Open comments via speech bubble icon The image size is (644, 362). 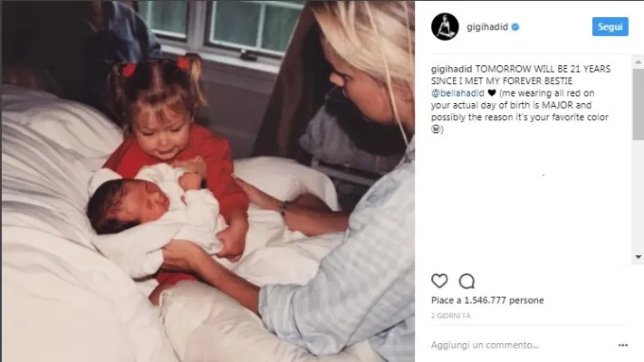466,281
